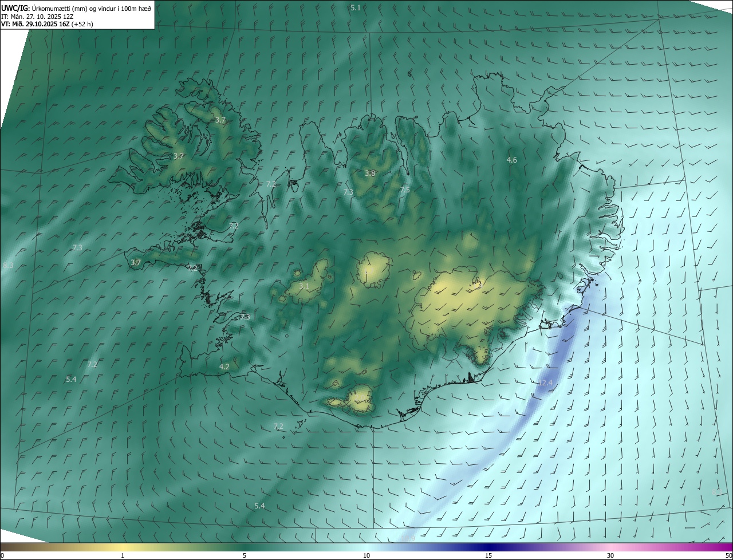Click the 'VT: Mið. 29.10.2025 16Z (+52 h)' line
Image resolution: width=733 pixels, height=560 pixels.
tap(47, 24)
